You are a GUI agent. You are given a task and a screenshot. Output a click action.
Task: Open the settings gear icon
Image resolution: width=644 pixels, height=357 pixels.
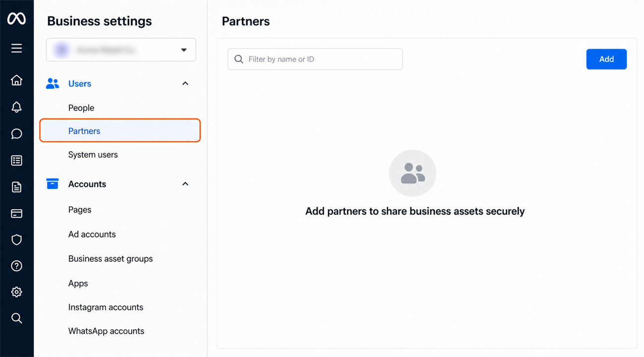(x=16, y=292)
